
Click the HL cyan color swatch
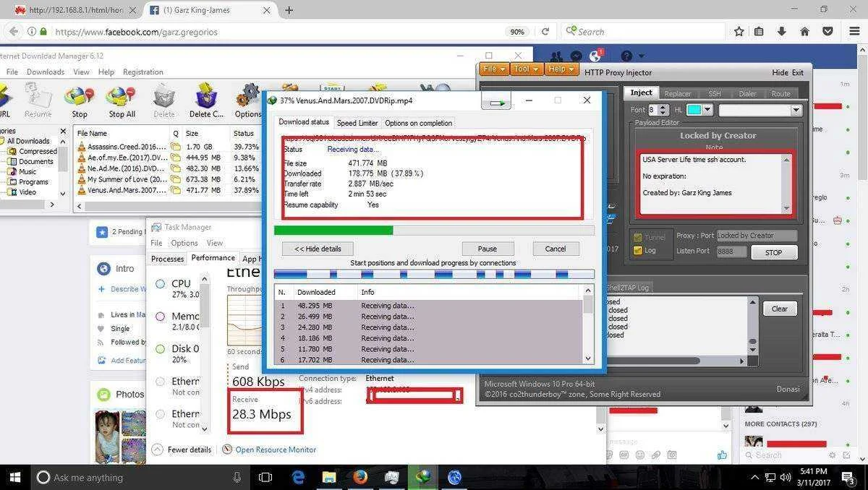[x=693, y=110]
